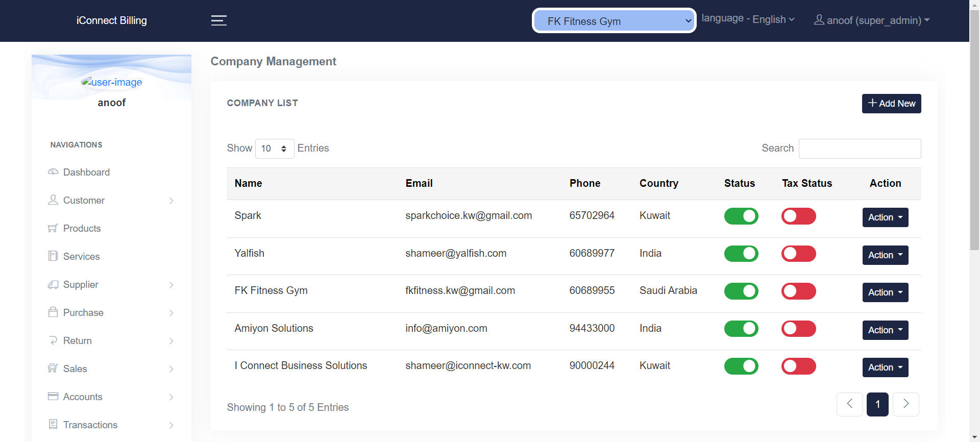
Task: Click the Dashboard gauge icon
Action: coord(53,172)
